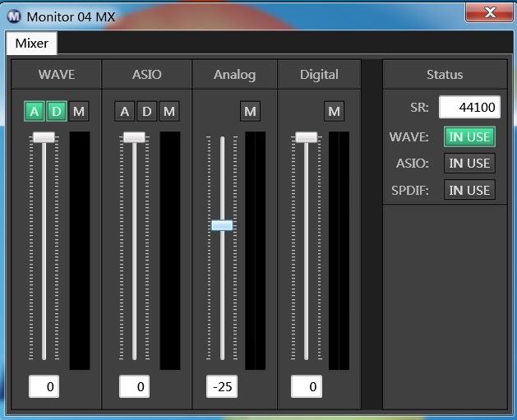Viewport: 517px width, 420px height.
Task: Mute the WAVE channel
Action: click(x=78, y=111)
